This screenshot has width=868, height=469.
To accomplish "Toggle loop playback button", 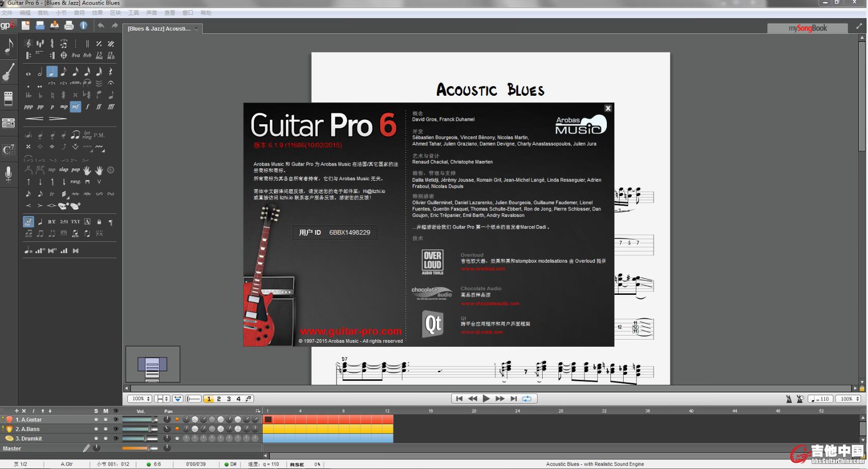I will point(527,399).
